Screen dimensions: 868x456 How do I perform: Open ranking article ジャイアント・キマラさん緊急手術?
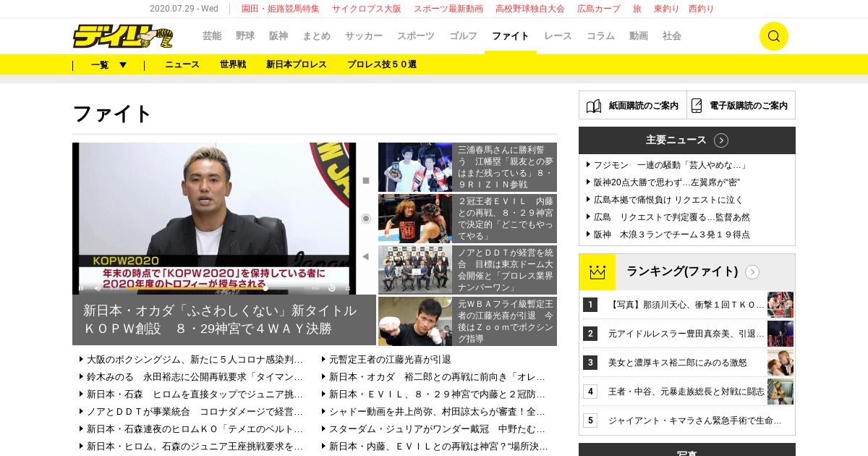694,421
